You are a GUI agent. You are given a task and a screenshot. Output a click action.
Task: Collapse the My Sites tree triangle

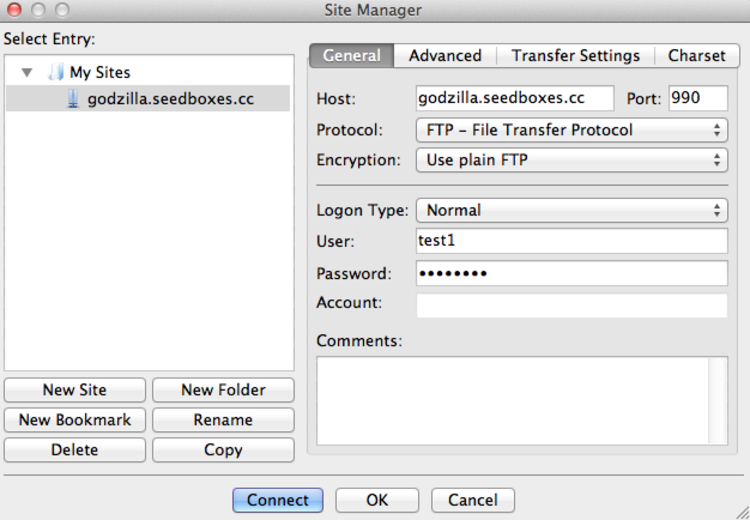point(27,73)
